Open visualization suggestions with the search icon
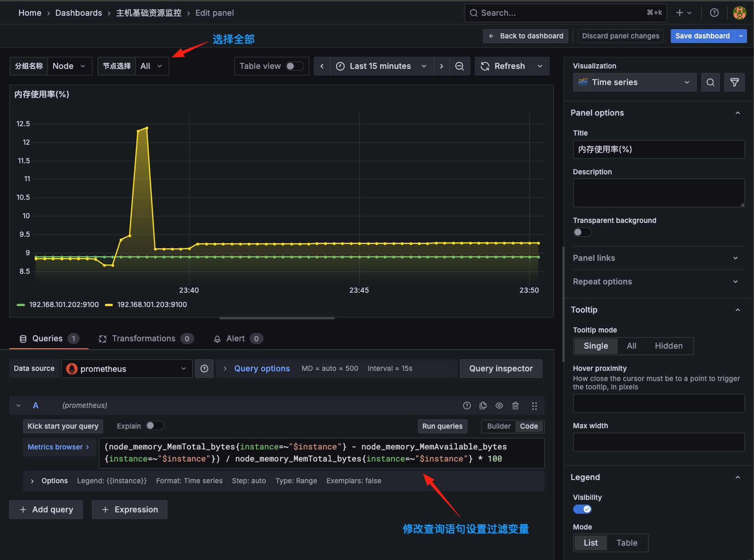The image size is (754, 560). coord(710,82)
